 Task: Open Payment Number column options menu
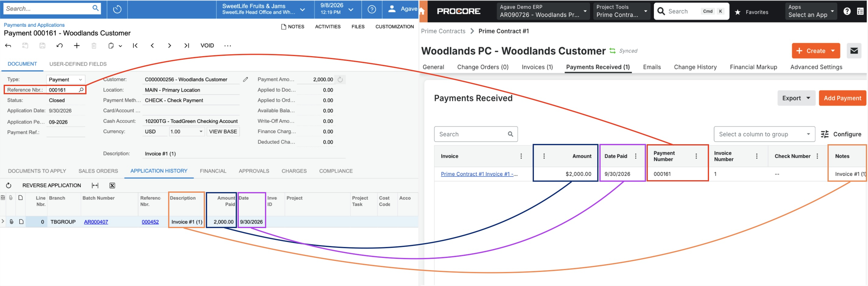pos(696,156)
